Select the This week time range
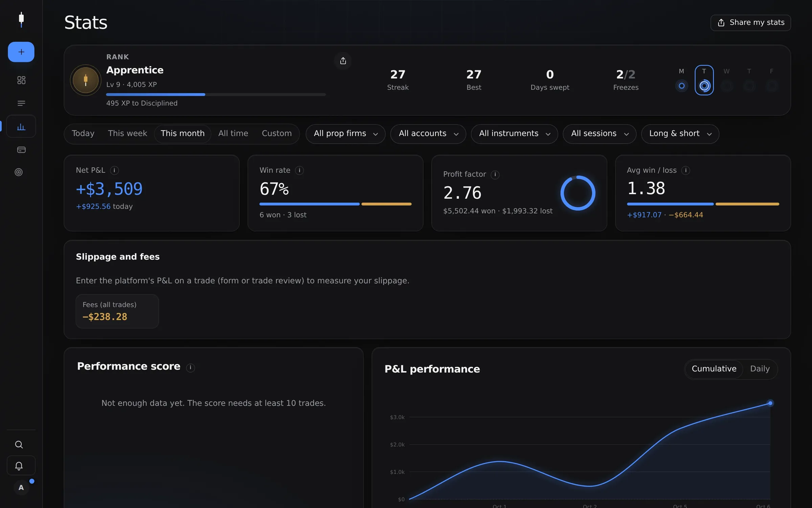The height and width of the screenshot is (508, 812). pos(128,134)
